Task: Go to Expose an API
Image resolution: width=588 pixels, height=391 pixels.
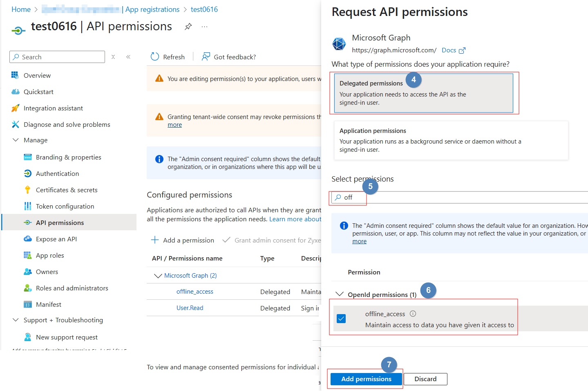Action: click(56, 239)
